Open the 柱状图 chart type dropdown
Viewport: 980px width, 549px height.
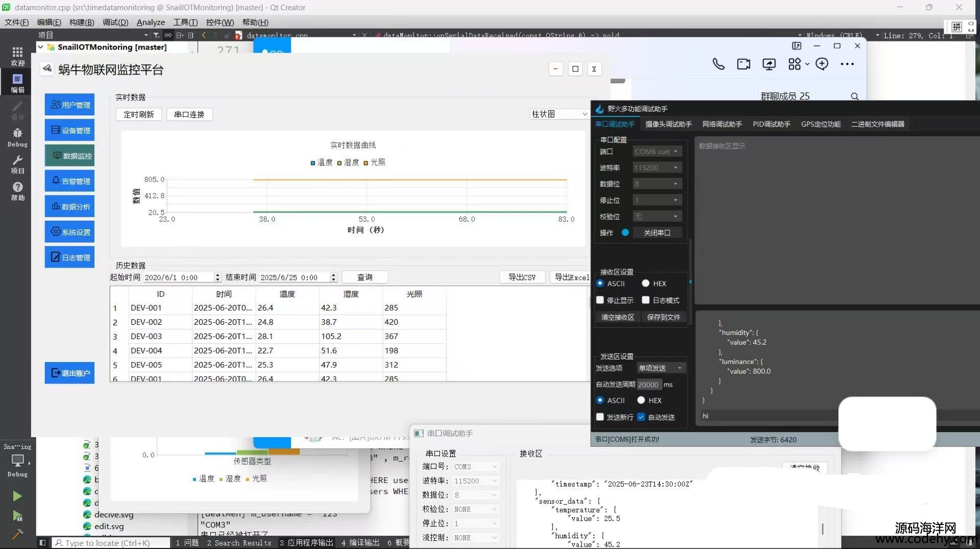pyautogui.click(x=559, y=114)
